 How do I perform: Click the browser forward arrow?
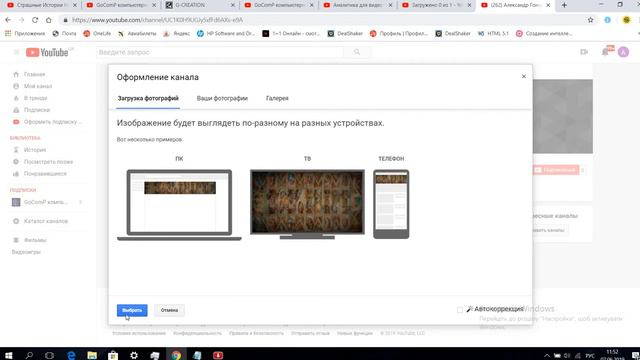[x=22, y=20]
